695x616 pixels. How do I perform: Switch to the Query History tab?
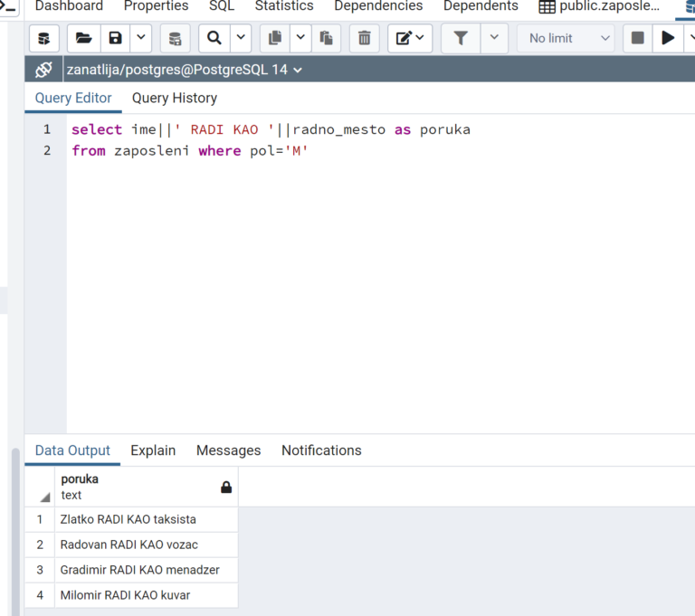(x=175, y=98)
